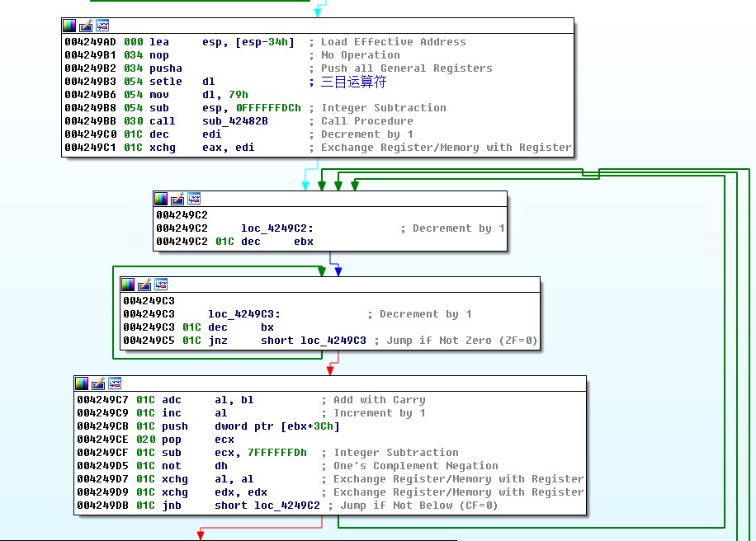Select the loc_4249C2: label line
Viewport: 756px width, 541px height.
coord(277,228)
